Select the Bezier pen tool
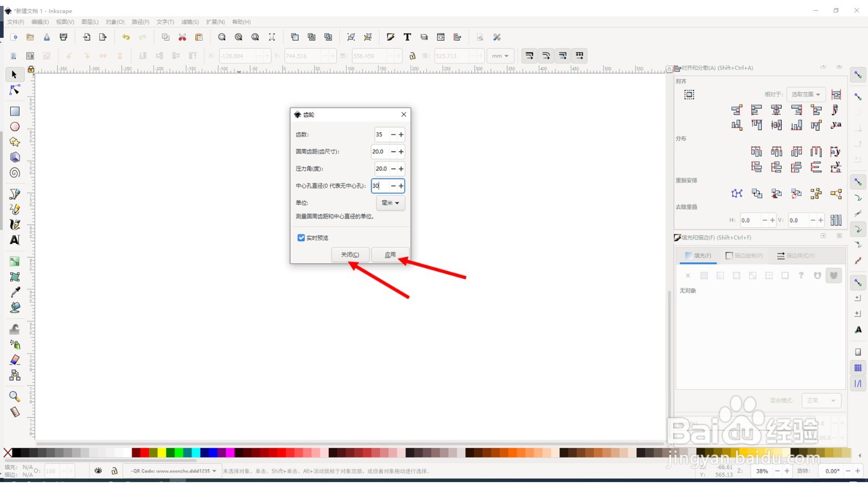This screenshot has width=868, height=488. (x=15, y=194)
